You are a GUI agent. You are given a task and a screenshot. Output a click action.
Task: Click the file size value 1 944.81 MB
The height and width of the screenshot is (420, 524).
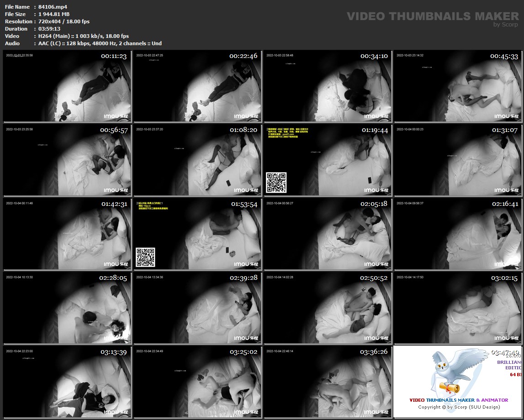click(54, 14)
